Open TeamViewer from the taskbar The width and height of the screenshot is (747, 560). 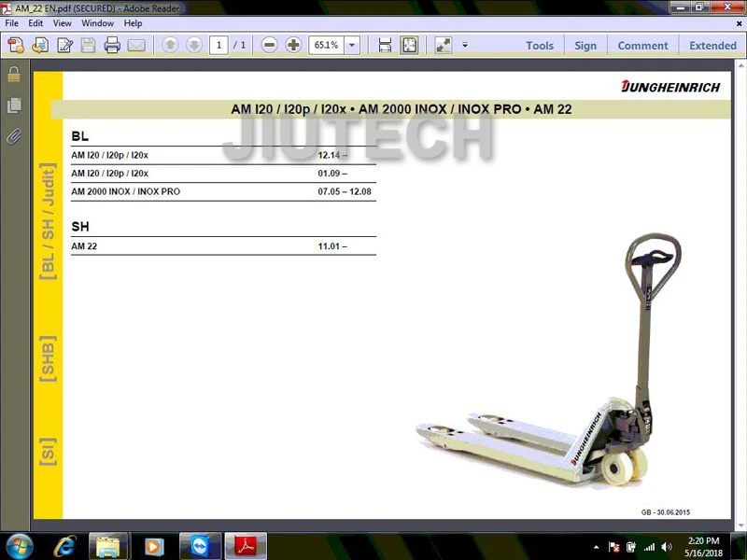(x=200, y=546)
